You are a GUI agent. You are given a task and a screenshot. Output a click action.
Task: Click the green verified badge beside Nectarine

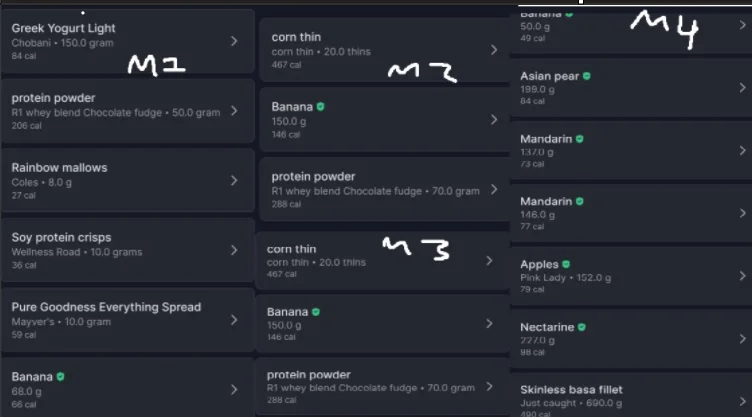click(x=582, y=327)
